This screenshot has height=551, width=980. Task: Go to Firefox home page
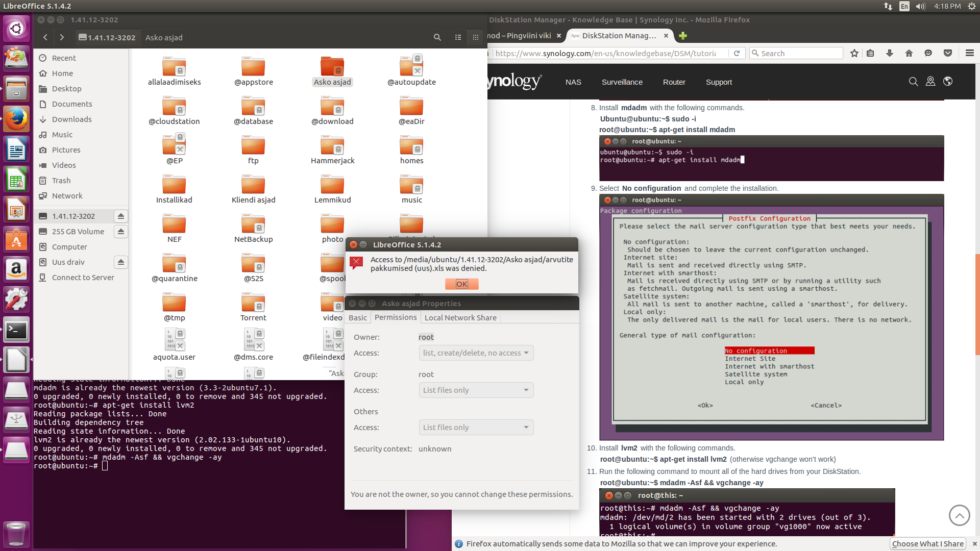coord(909,53)
